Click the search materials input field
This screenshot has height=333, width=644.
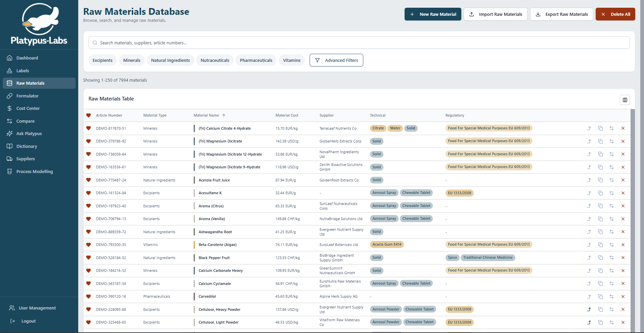point(359,43)
